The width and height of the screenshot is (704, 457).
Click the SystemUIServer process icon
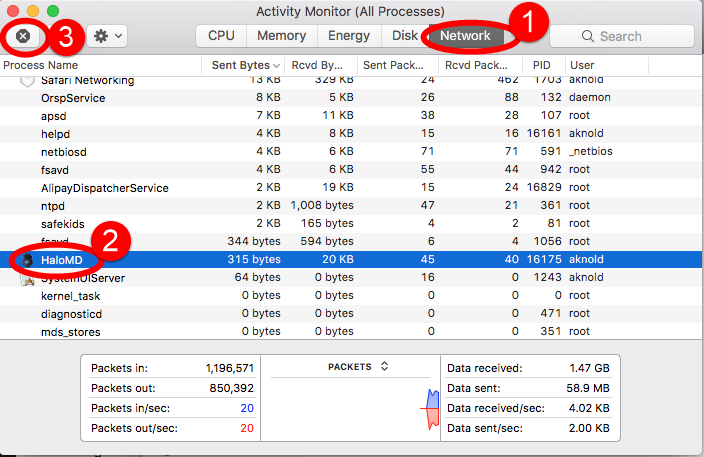tap(27, 278)
